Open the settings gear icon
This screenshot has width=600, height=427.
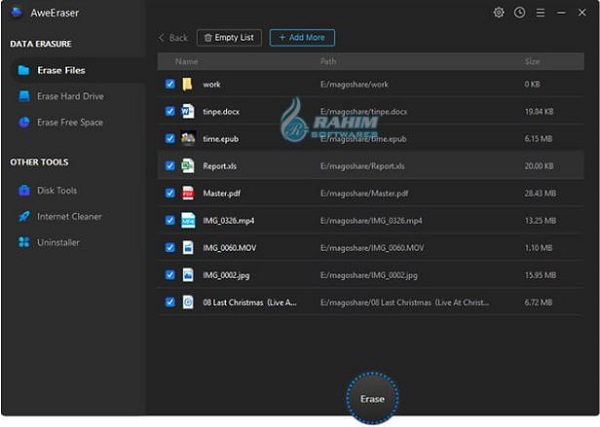point(499,13)
